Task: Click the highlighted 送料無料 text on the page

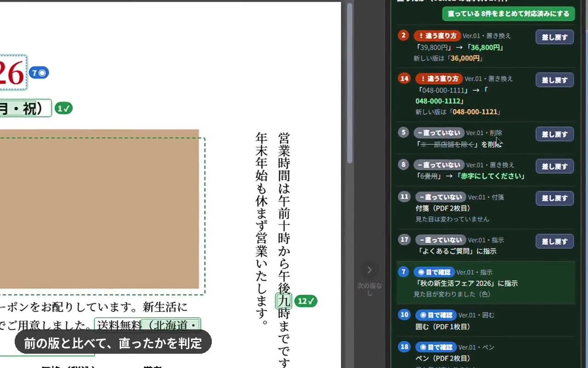Action: 119,325
